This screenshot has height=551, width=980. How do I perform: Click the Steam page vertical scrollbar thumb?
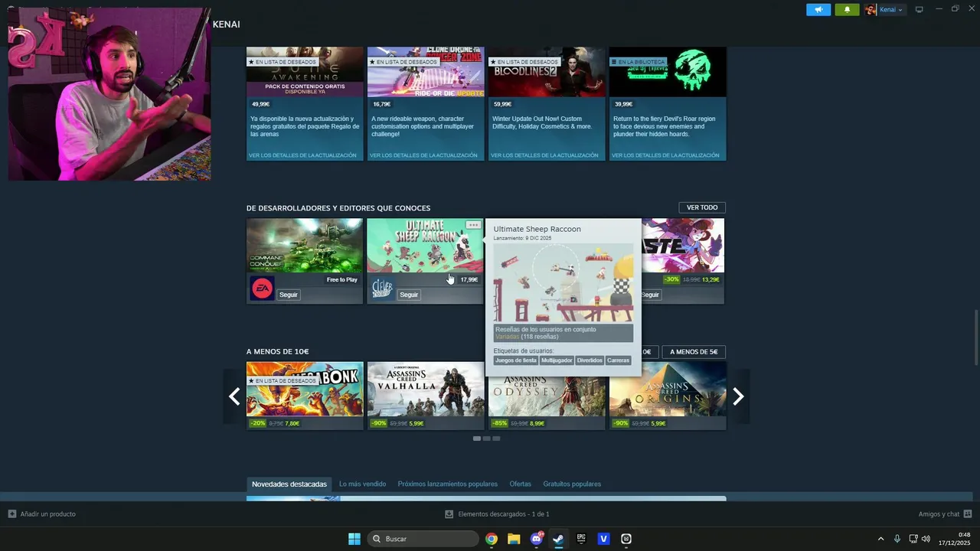coord(976,337)
